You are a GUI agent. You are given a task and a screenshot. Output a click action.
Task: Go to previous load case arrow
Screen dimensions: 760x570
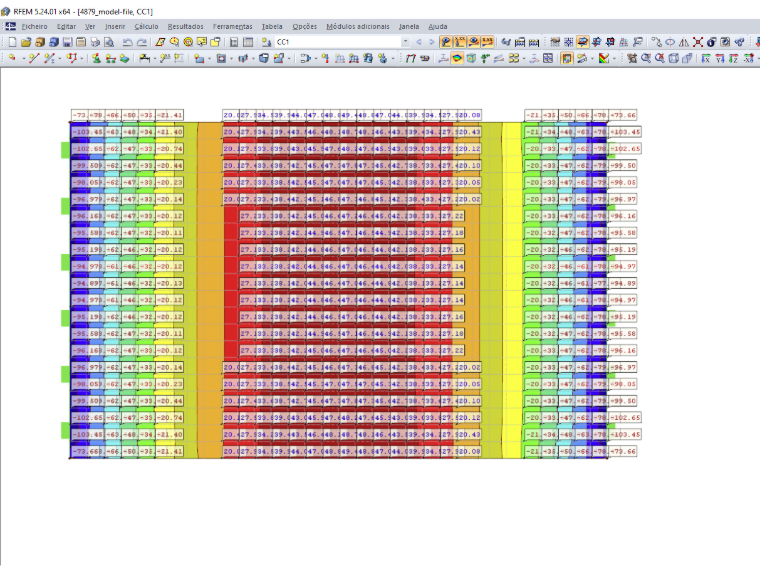(419, 42)
